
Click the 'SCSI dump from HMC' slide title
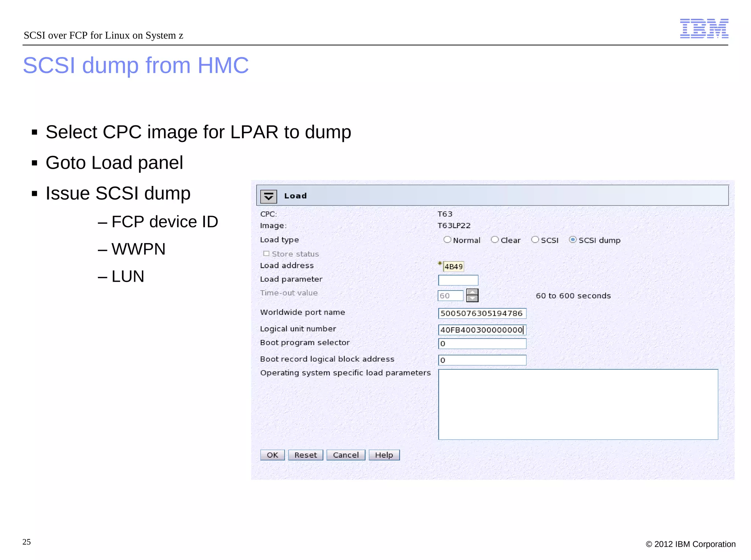(136, 65)
